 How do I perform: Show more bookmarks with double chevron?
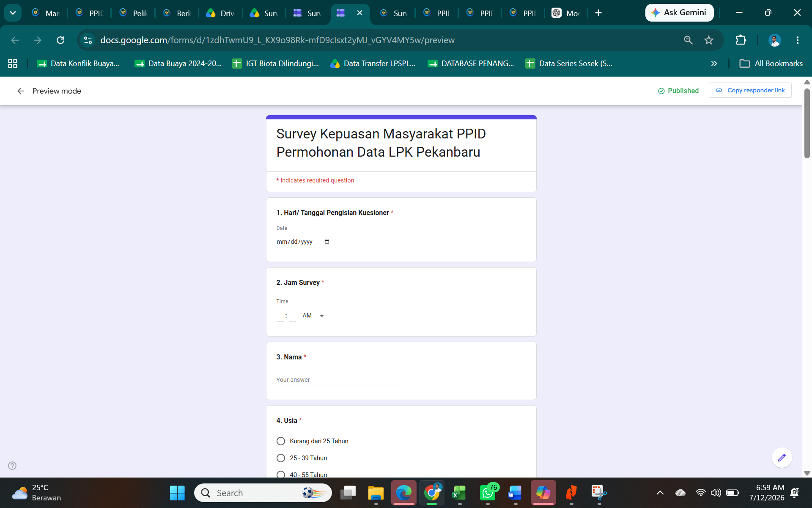(x=714, y=63)
